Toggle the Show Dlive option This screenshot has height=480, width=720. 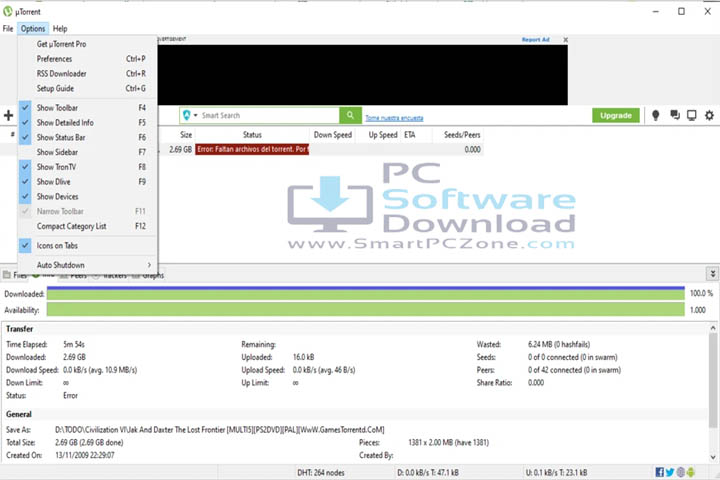click(x=88, y=181)
